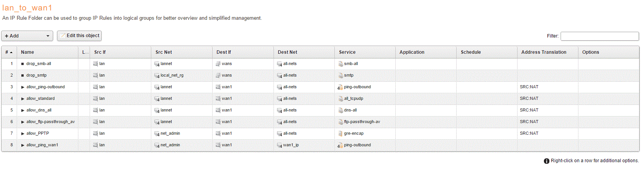Click the drop action square for drop_smtp
This screenshot has width=644, height=175.
pos(23,75)
